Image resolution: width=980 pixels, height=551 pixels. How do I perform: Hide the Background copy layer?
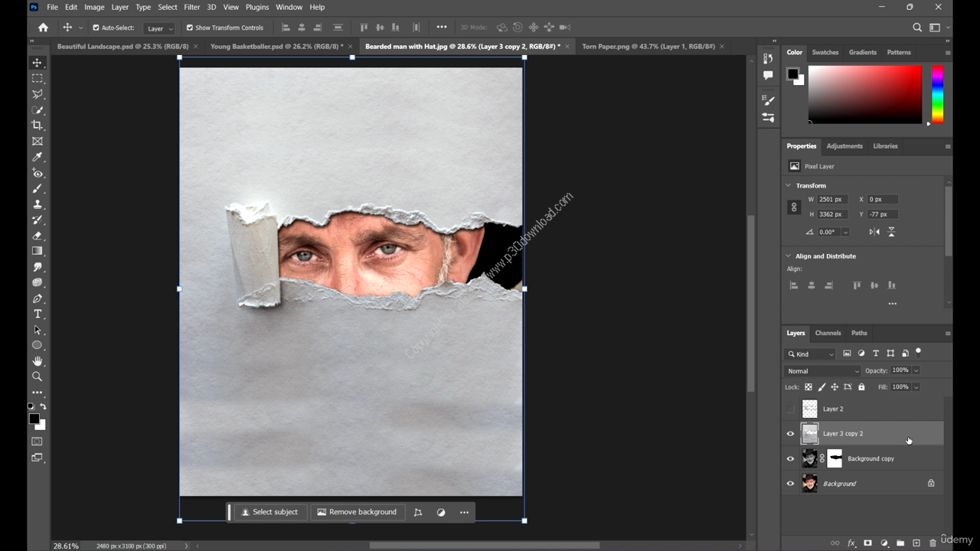pyautogui.click(x=791, y=459)
